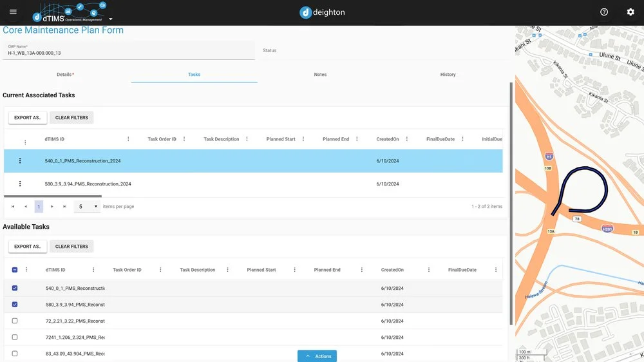Open FinalDueDate column menu in associated tasks
The image size is (644, 362).
[x=462, y=139]
